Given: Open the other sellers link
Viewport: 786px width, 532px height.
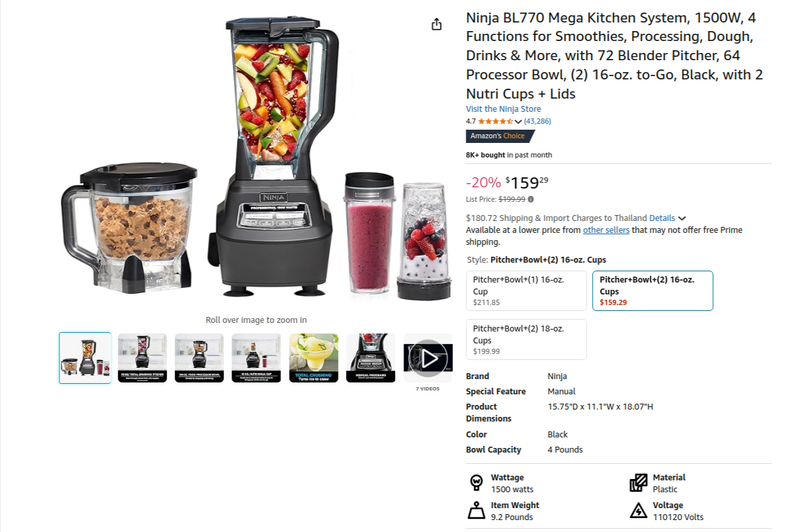Looking at the screenshot, I should 605,230.
